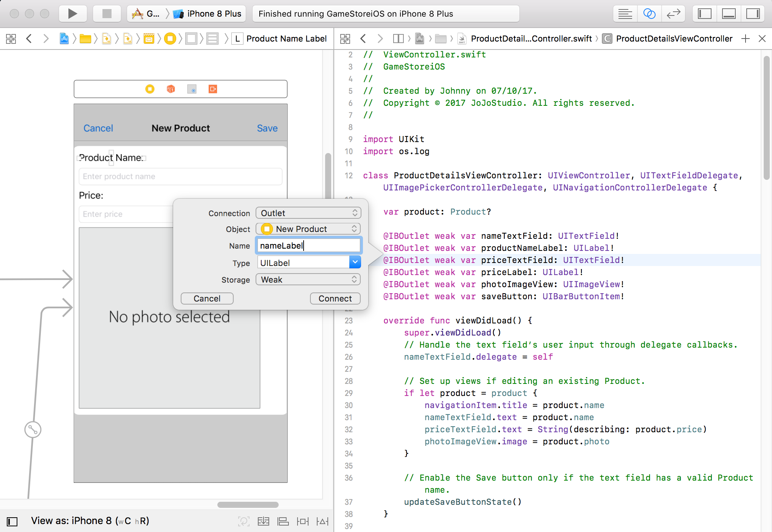Click stack view icon in jump bar
The width and height of the screenshot is (772, 532).
click(212, 39)
